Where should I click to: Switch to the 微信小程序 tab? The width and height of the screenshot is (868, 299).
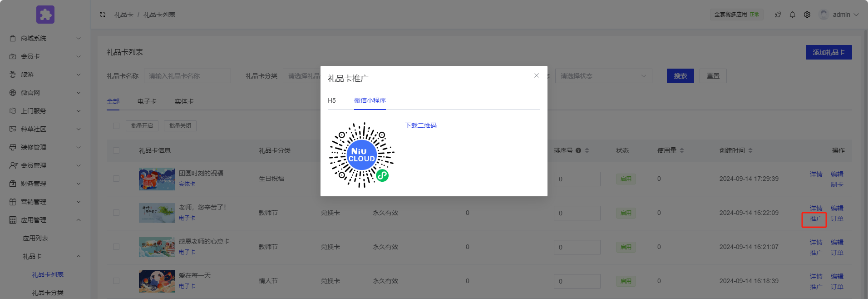tap(370, 100)
